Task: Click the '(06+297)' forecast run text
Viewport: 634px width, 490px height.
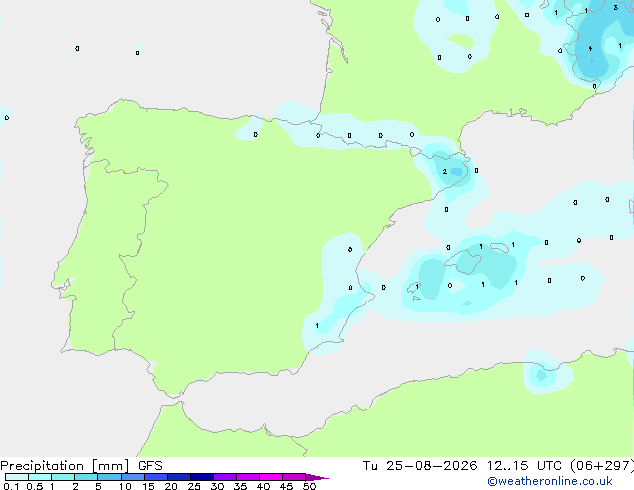Action: click(602, 466)
